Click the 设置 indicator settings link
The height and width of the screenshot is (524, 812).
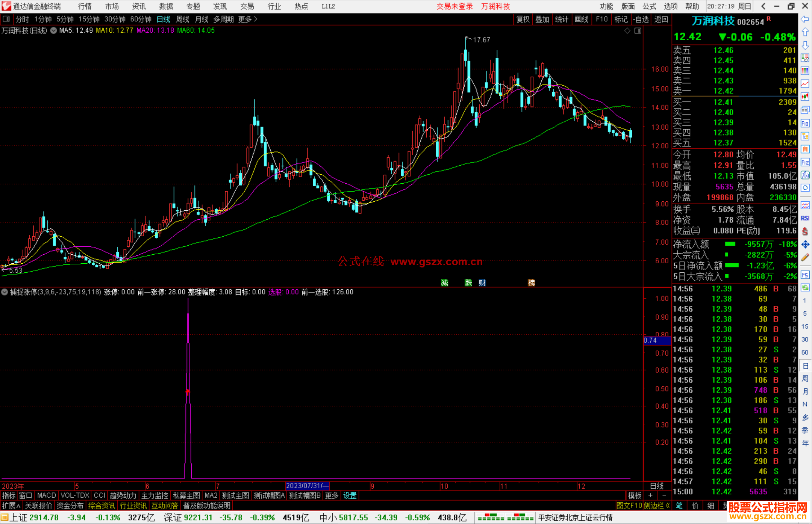click(350, 495)
